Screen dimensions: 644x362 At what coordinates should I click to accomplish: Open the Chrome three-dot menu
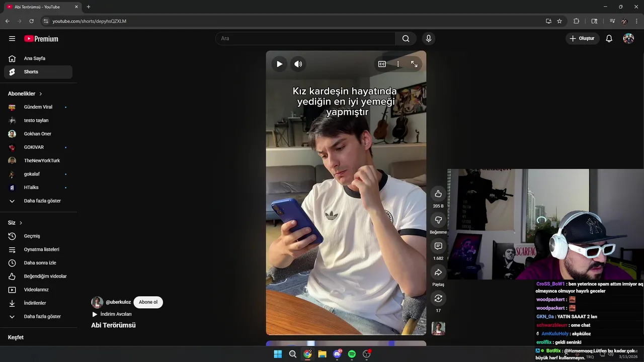(x=637, y=21)
